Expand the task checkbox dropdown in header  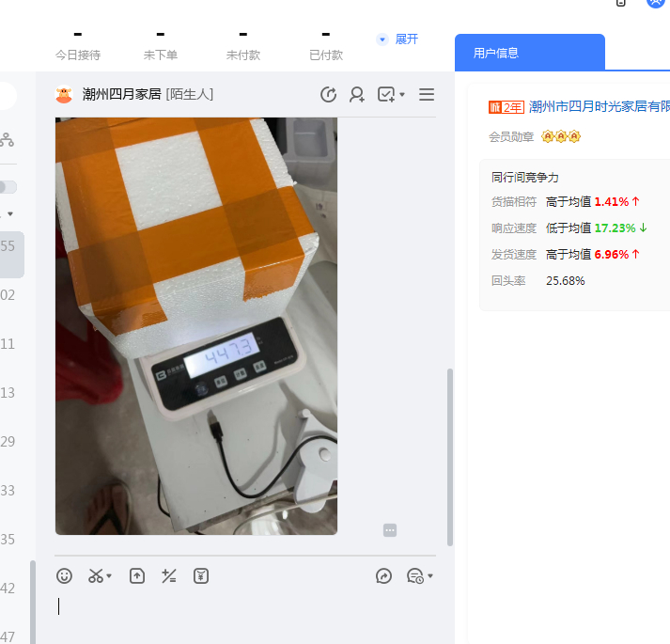[x=402, y=95]
